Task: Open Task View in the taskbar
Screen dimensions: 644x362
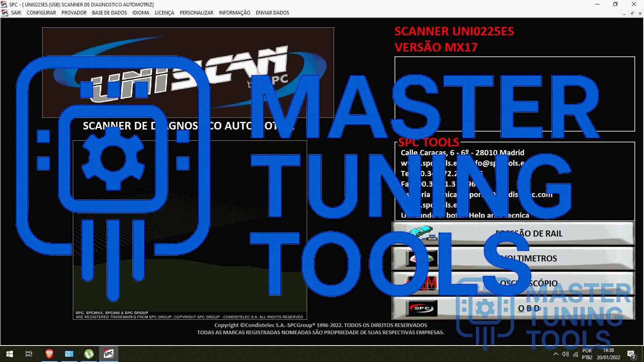Action: 29,354
